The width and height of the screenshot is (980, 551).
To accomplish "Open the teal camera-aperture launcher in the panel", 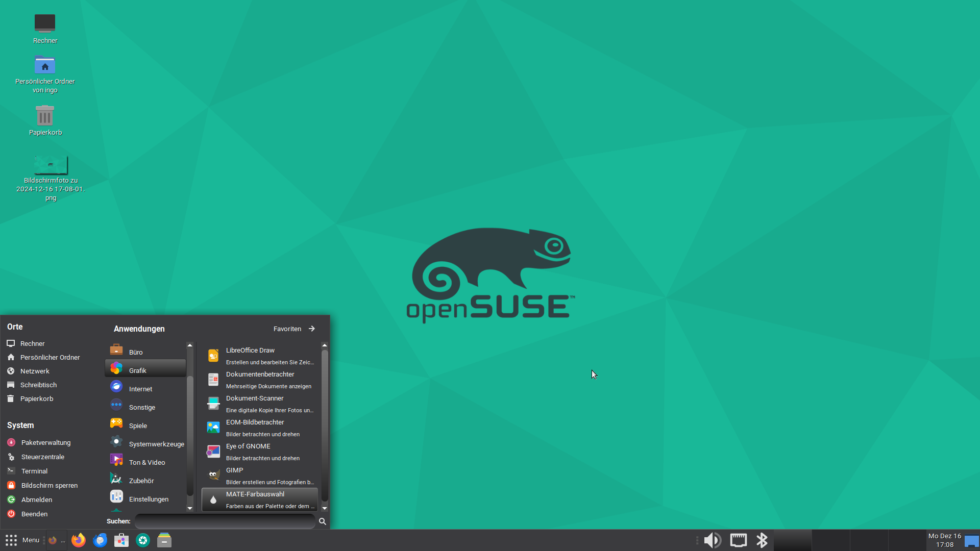I will (143, 540).
